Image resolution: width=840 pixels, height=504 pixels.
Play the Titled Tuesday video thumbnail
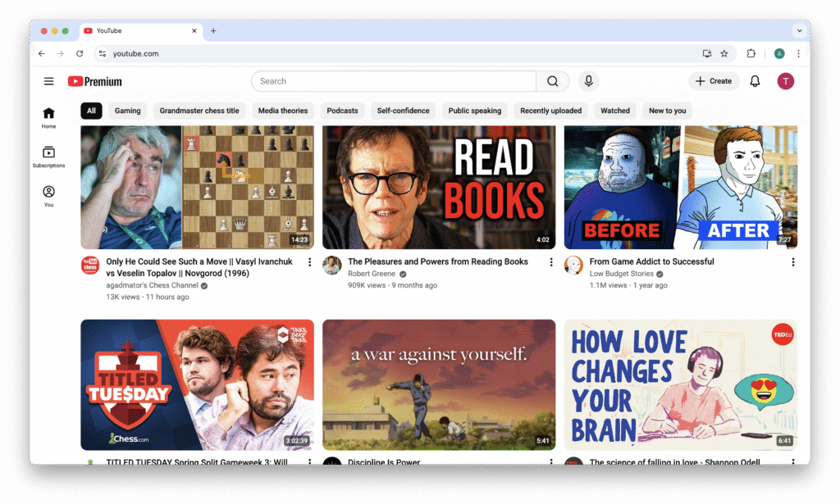pos(197,384)
